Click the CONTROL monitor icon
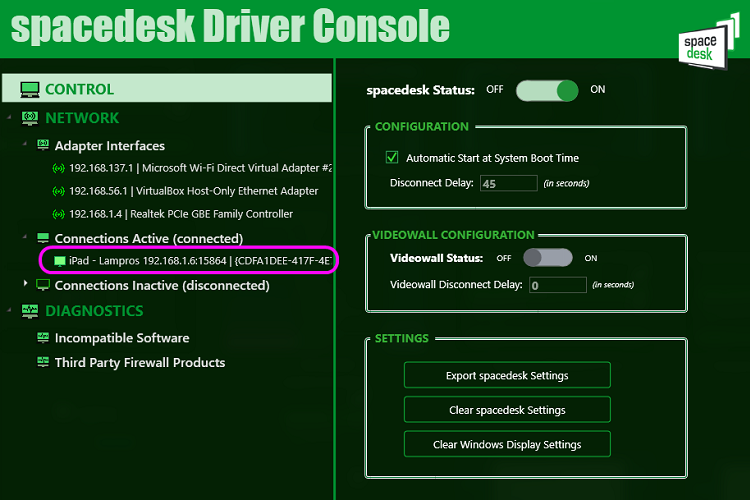 click(30, 89)
